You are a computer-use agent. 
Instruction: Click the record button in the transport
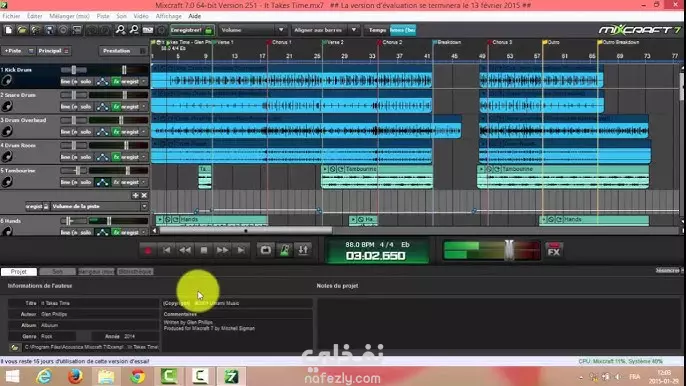click(x=147, y=250)
